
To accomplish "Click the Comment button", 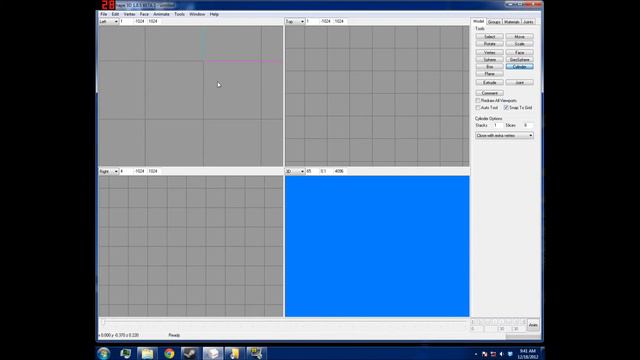I will (x=489, y=93).
